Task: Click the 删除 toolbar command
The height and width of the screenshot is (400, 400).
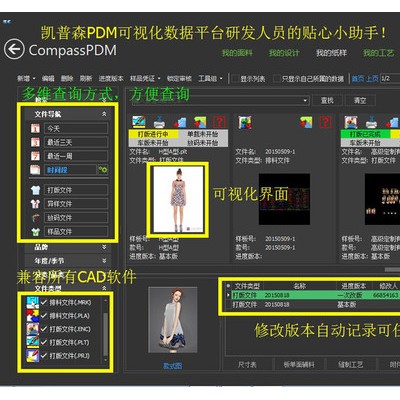Action: point(67,79)
